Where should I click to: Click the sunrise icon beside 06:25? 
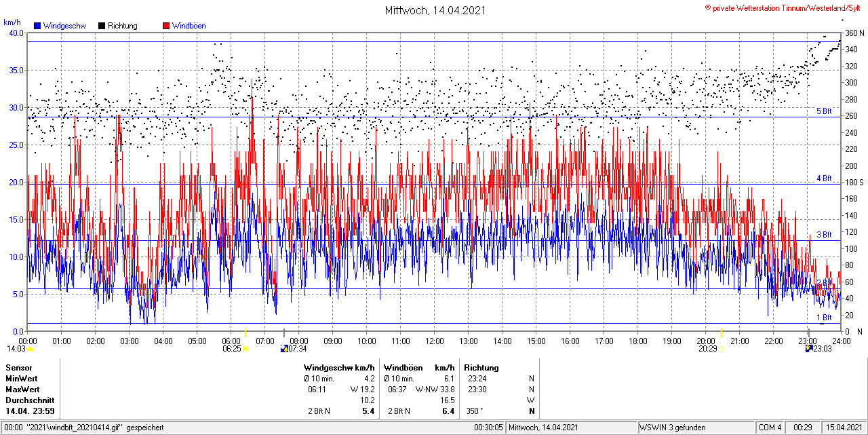click(x=246, y=349)
